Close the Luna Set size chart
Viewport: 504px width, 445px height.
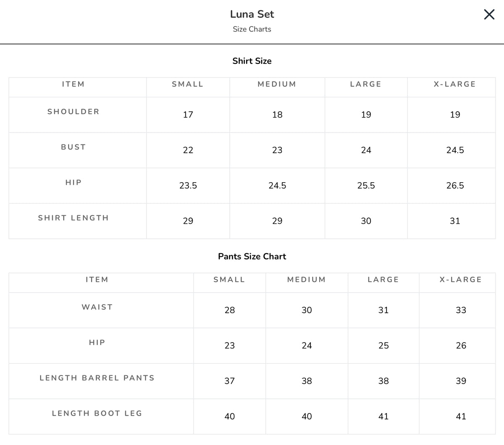click(x=489, y=15)
